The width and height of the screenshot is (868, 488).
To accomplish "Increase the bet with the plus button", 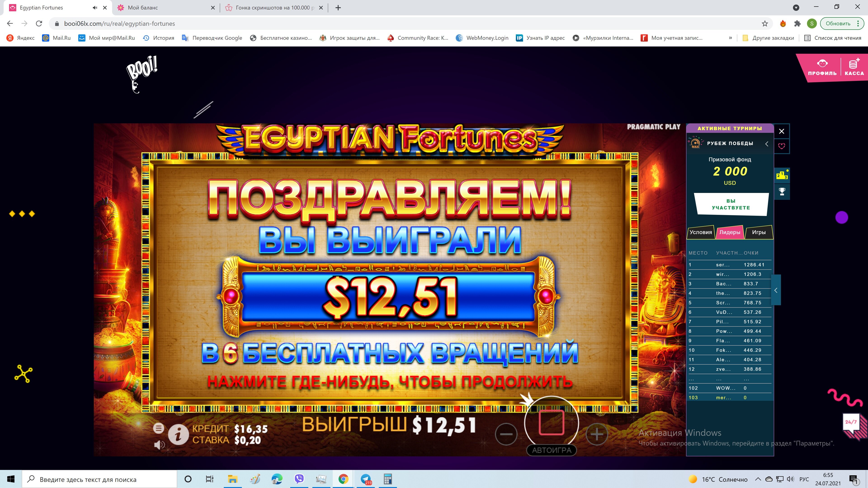I will coord(597,434).
